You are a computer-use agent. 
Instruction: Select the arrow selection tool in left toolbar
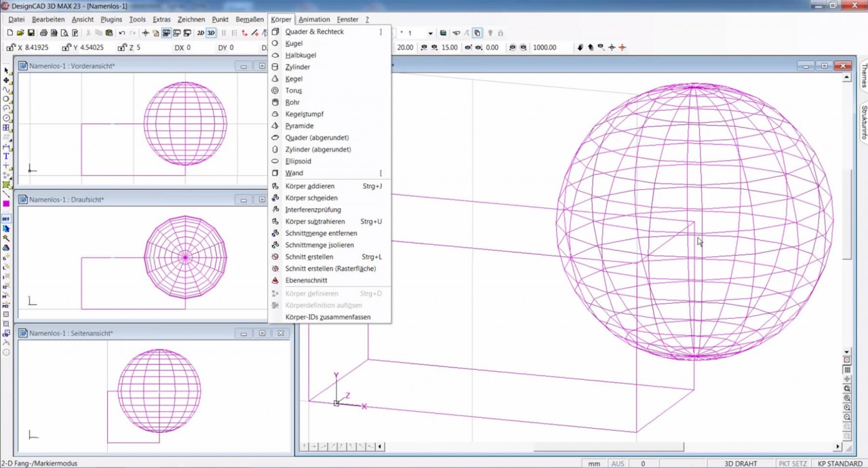(7, 70)
